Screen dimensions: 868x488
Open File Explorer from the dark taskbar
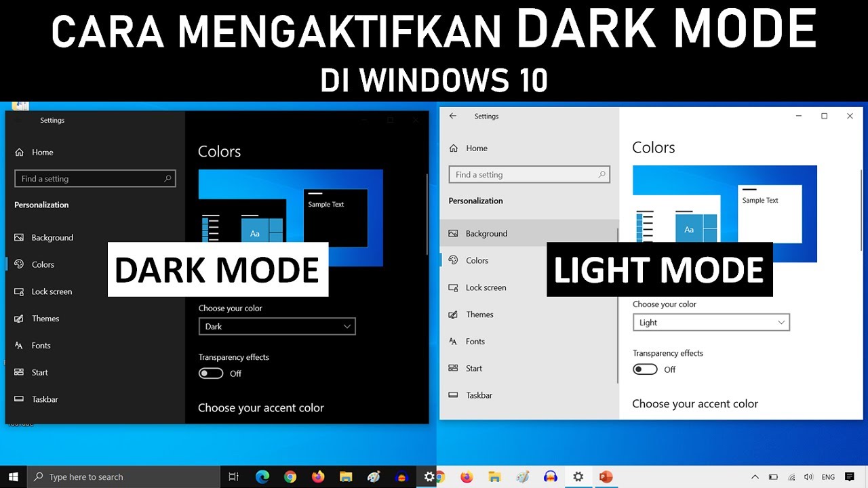[x=346, y=477]
